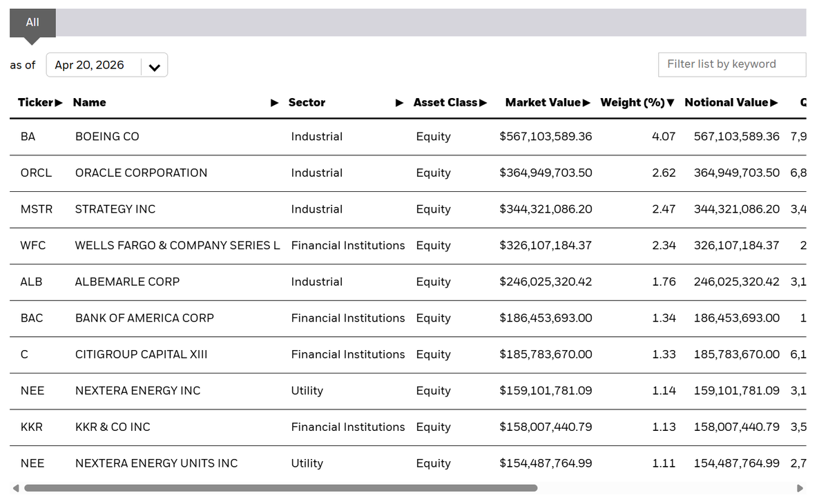Click Industrial sector in ALBEMARLE CORP row
Screen dimensions: 828x504
pos(317,282)
